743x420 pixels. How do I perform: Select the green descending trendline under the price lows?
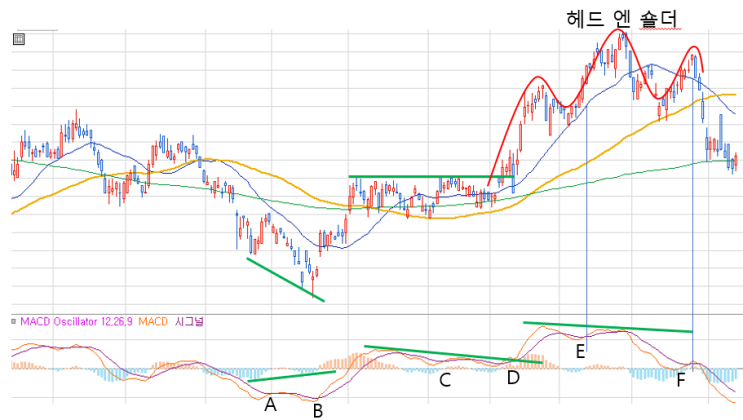pos(286,280)
